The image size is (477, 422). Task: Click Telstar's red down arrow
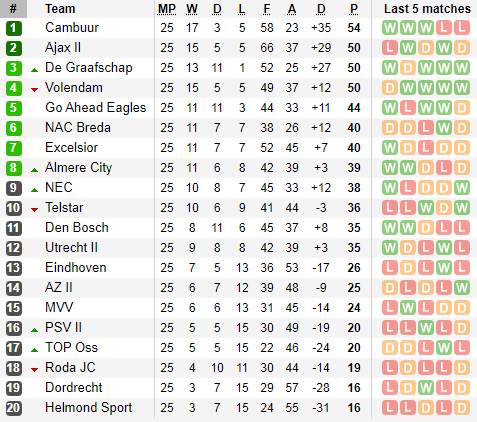34,209
